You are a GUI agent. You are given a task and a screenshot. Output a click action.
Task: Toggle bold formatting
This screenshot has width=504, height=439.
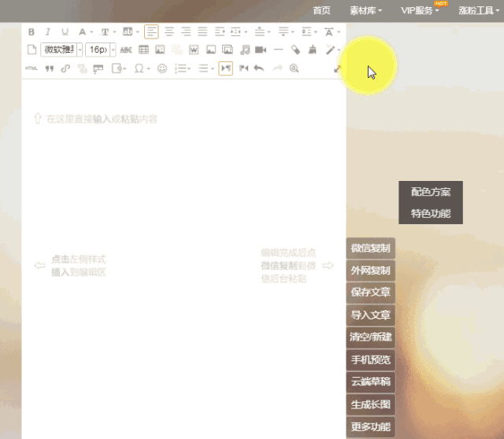pyautogui.click(x=31, y=32)
